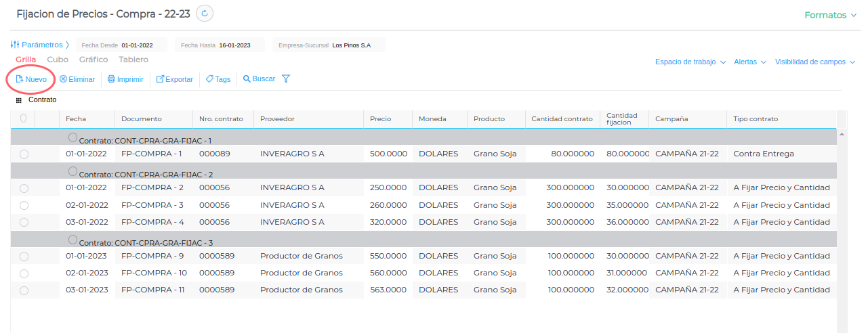Click the Contrato grouping label
Viewport: 868px width, 333px height.
point(42,99)
